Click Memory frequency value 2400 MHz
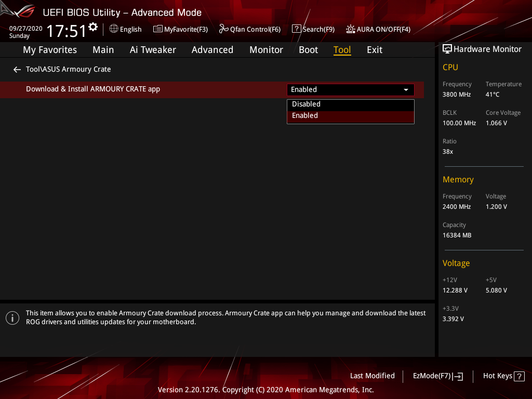 tap(456, 207)
